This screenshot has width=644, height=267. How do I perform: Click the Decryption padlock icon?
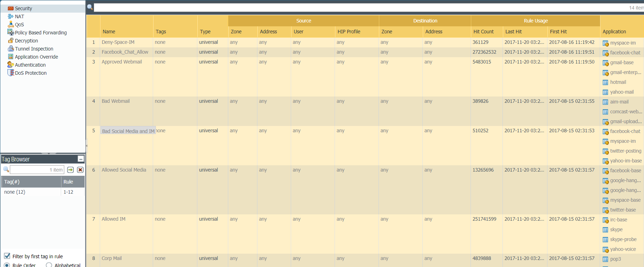[11, 41]
